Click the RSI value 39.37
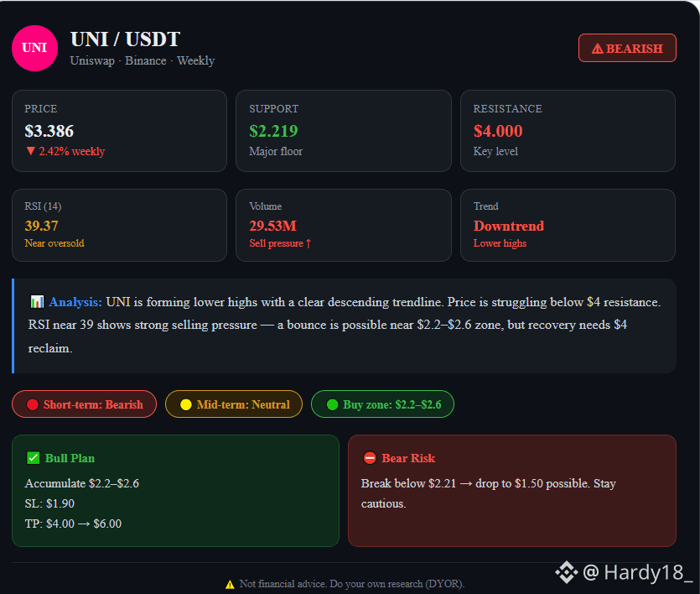The width and height of the screenshot is (700, 594). (x=41, y=226)
